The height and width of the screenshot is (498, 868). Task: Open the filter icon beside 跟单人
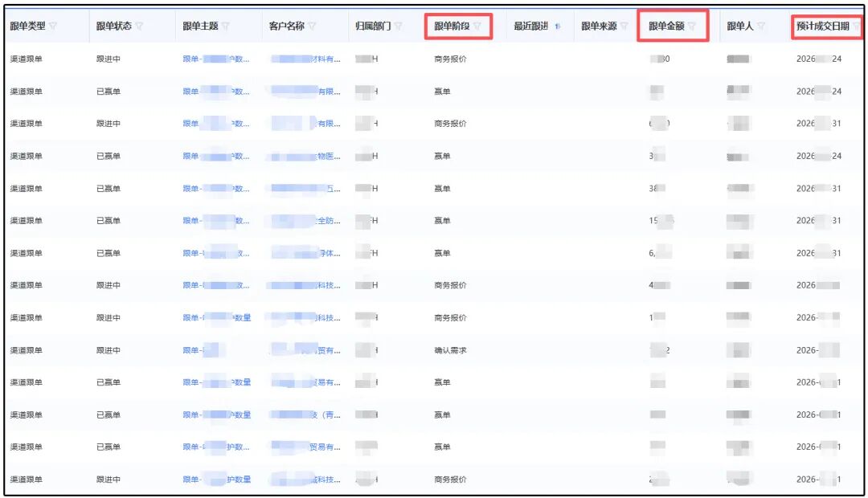click(x=761, y=26)
